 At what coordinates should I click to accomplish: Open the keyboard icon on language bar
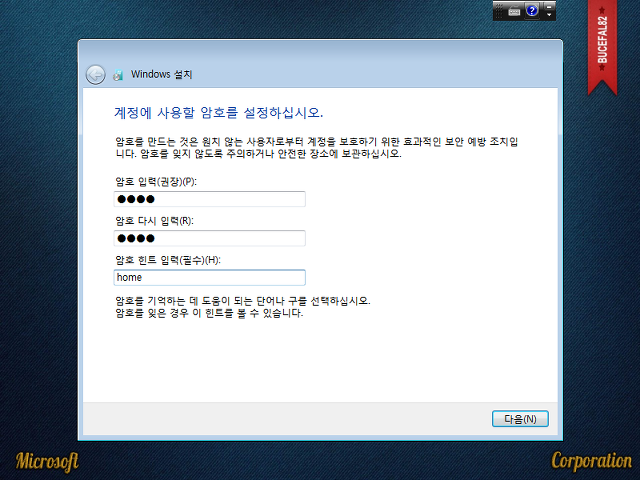[514, 11]
